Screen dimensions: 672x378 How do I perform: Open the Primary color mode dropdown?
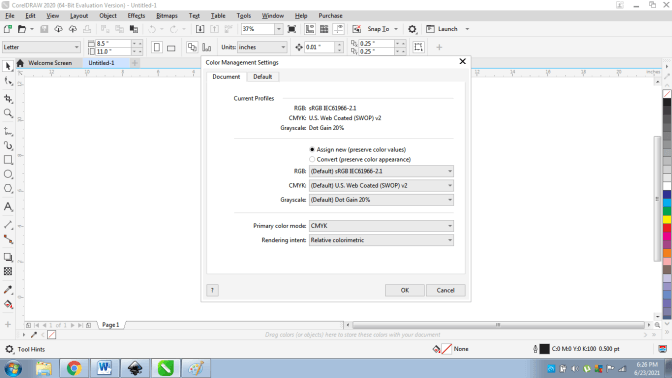[x=381, y=226]
